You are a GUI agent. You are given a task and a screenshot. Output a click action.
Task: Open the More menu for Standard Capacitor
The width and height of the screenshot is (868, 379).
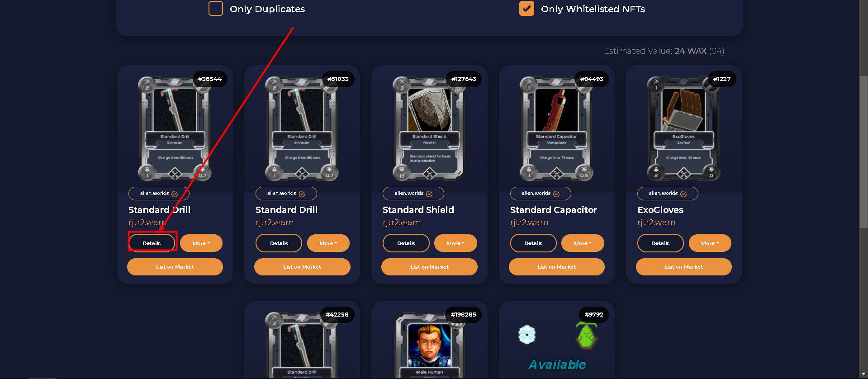point(583,243)
